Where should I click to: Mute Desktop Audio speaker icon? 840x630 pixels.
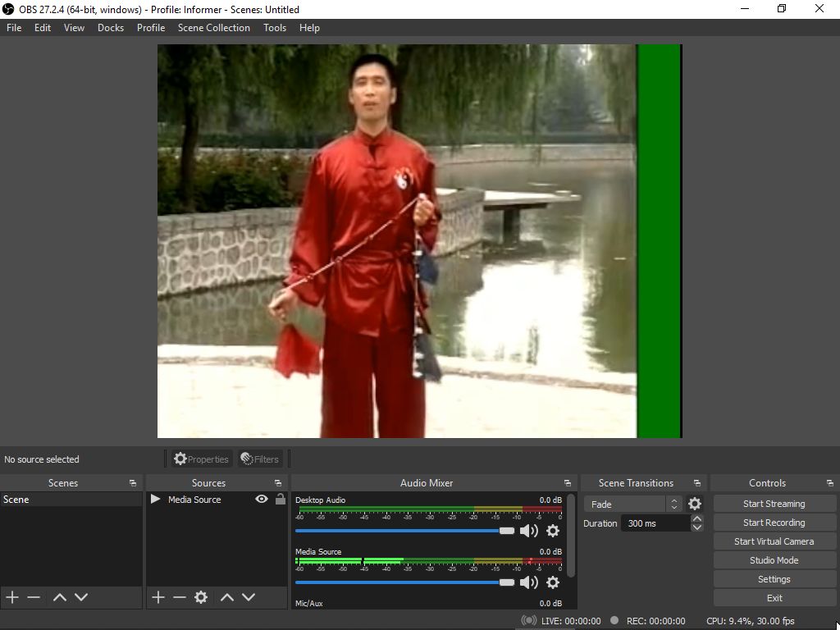(x=529, y=531)
